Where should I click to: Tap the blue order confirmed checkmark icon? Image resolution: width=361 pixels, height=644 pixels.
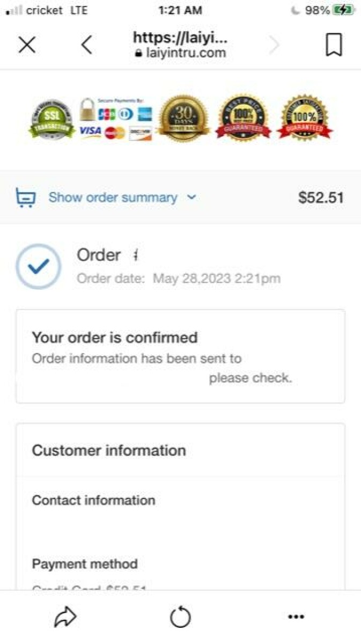point(38,266)
